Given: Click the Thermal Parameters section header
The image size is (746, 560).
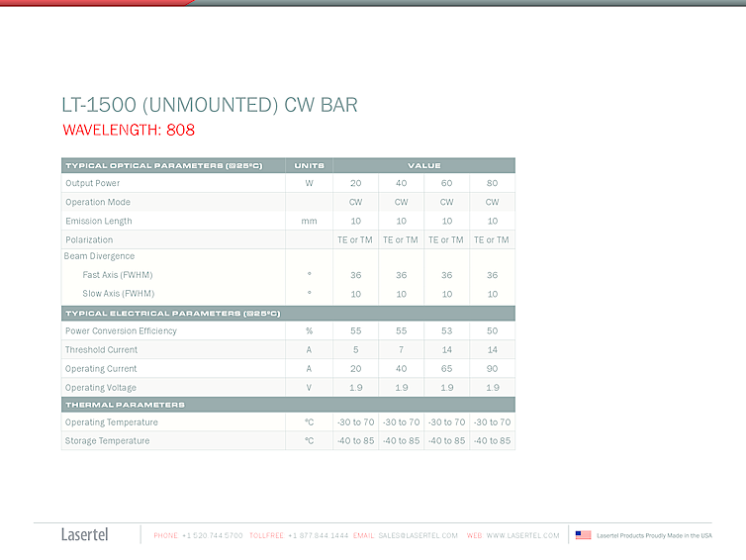Looking at the screenshot, I should 125,405.
